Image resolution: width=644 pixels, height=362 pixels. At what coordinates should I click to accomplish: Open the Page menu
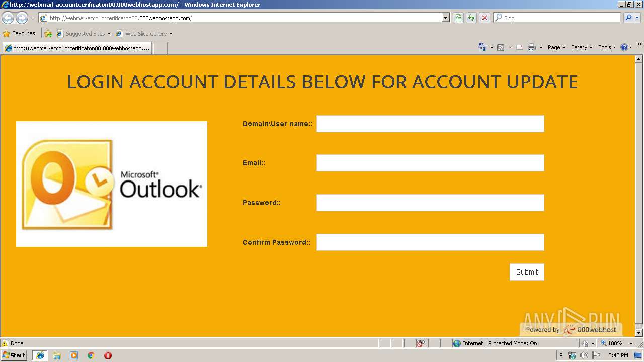(556, 47)
